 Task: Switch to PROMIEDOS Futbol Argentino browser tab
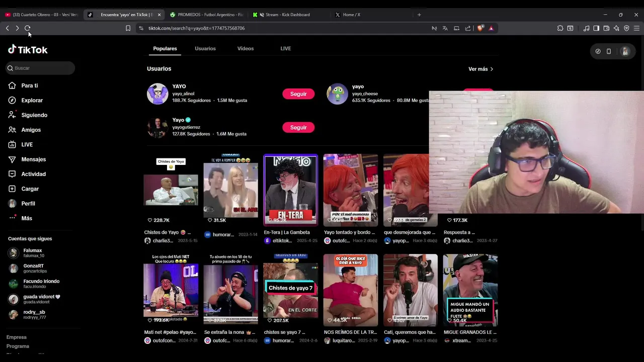point(206,15)
